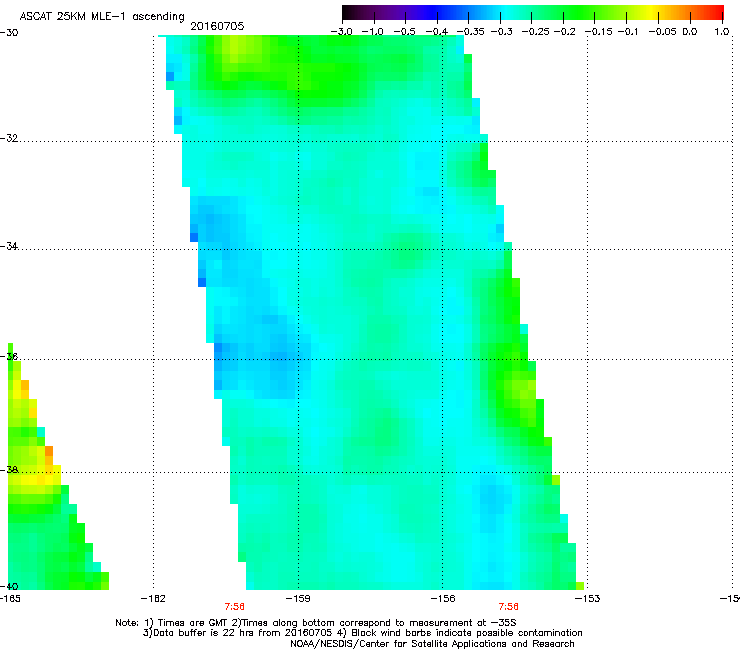
Task: Click the colorbar label -0.35
Action: [471, 32]
